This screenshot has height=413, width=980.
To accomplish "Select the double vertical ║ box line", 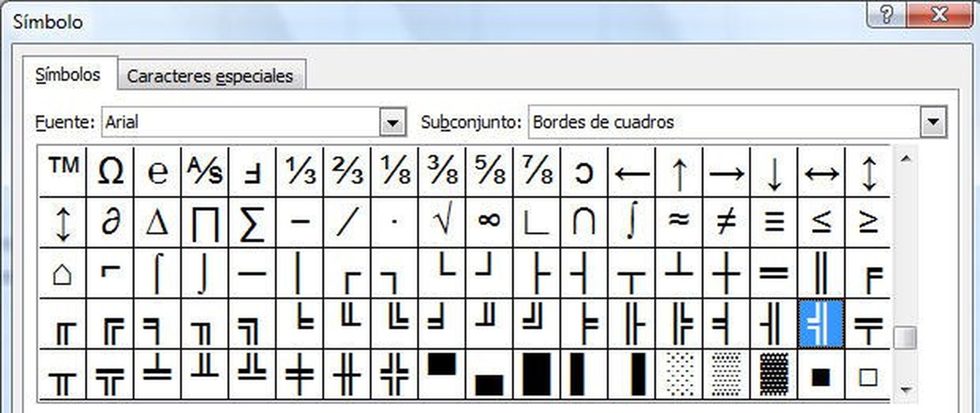I will 821,273.
